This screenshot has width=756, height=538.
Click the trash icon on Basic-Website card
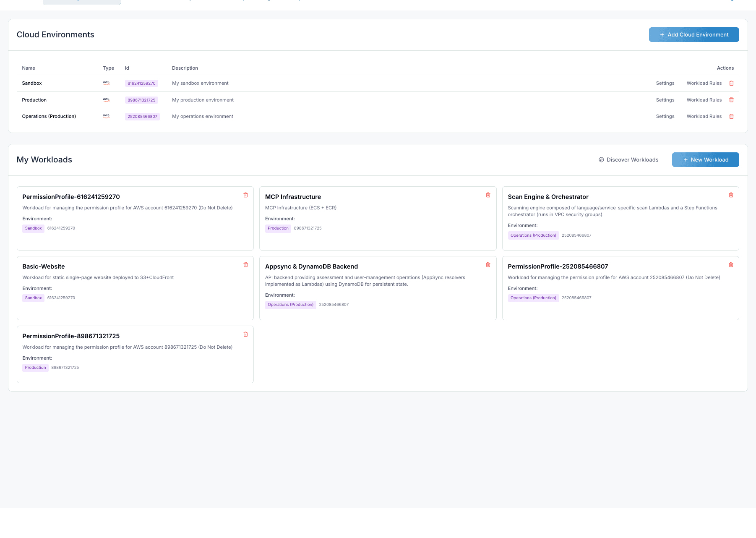[246, 264]
